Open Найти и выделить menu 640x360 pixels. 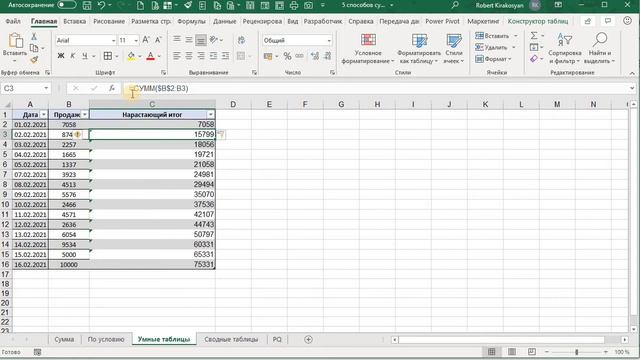[x=600, y=49]
